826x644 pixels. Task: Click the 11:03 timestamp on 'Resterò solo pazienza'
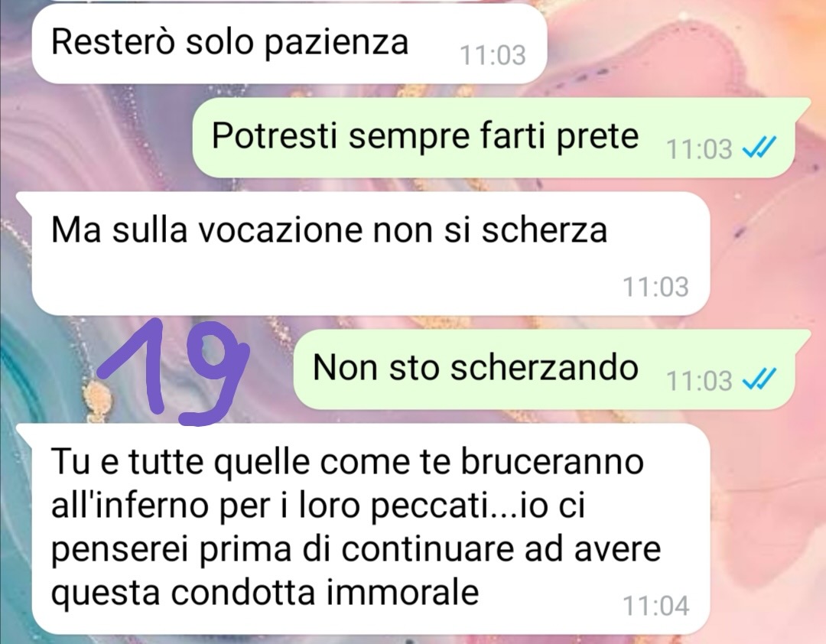pyautogui.click(x=493, y=55)
